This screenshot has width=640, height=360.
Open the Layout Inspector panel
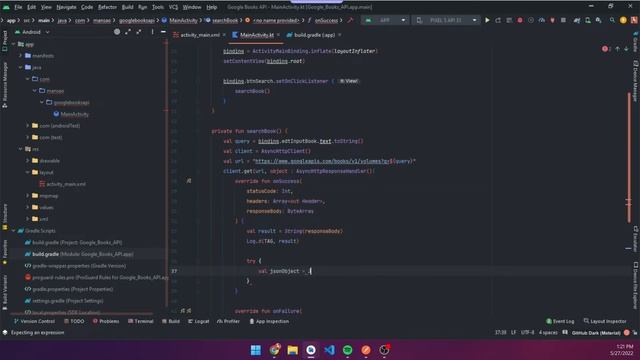click(605, 321)
